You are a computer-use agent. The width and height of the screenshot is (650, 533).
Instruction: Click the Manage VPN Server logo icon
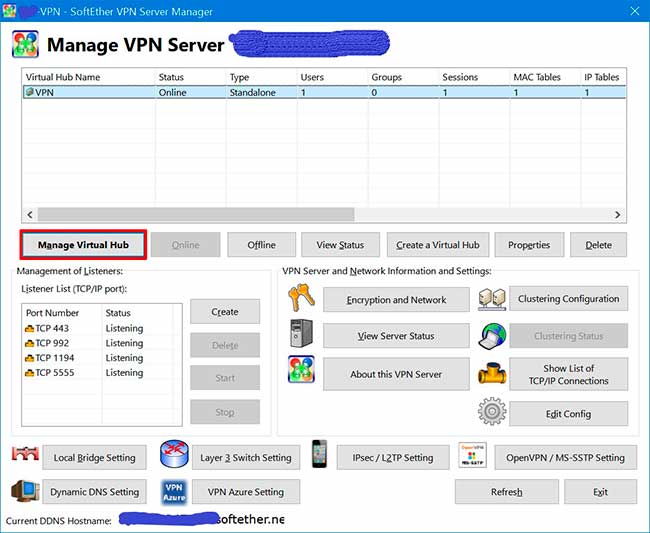click(x=25, y=44)
